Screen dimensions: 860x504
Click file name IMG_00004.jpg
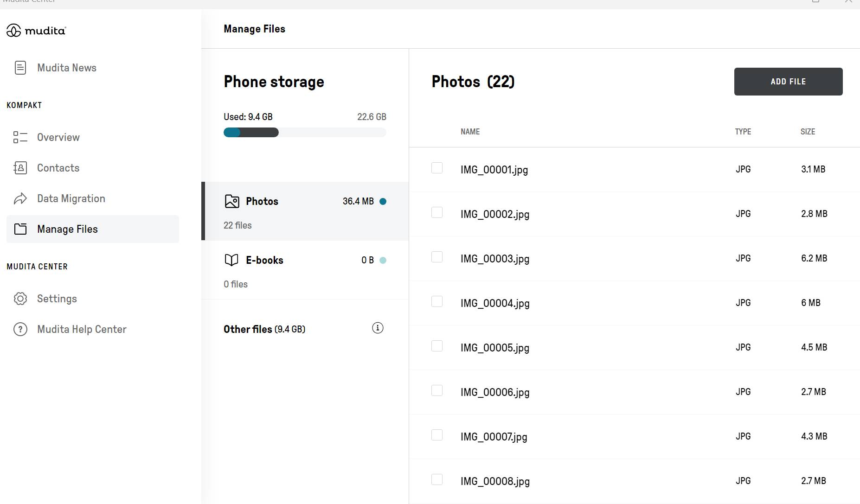[495, 303]
